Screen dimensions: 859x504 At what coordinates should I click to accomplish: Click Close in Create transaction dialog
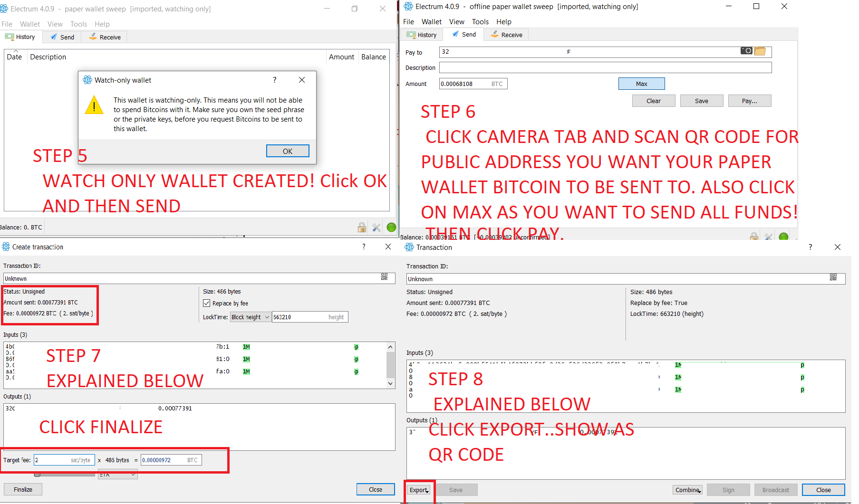pyautogui.click(x=376, y=489)
